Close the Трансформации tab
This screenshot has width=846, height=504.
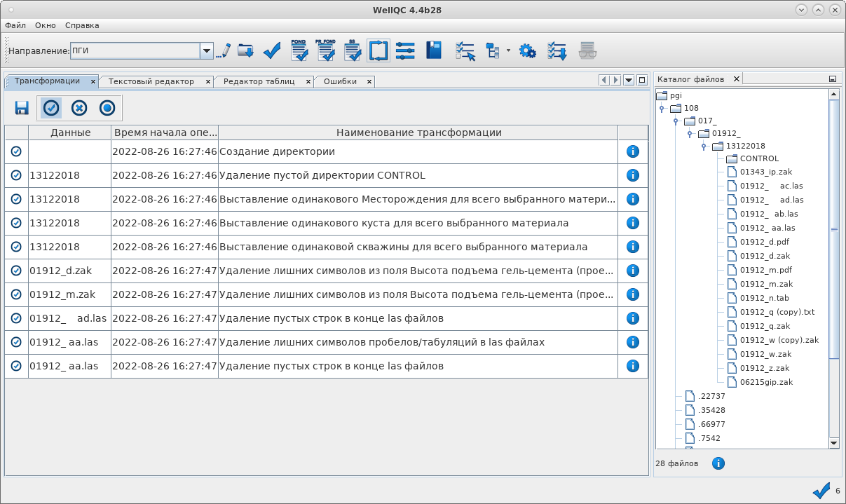(93, 81)
